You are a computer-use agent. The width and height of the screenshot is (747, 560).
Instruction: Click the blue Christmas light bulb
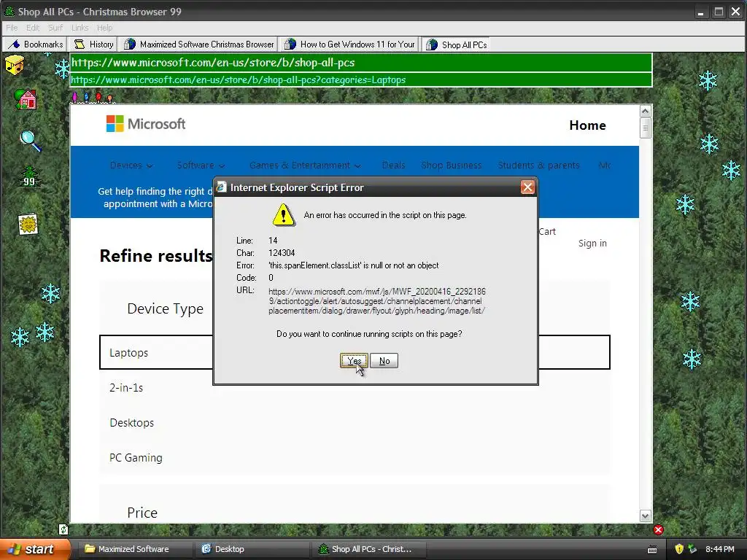pyautogui.click(x=86, y=97)
